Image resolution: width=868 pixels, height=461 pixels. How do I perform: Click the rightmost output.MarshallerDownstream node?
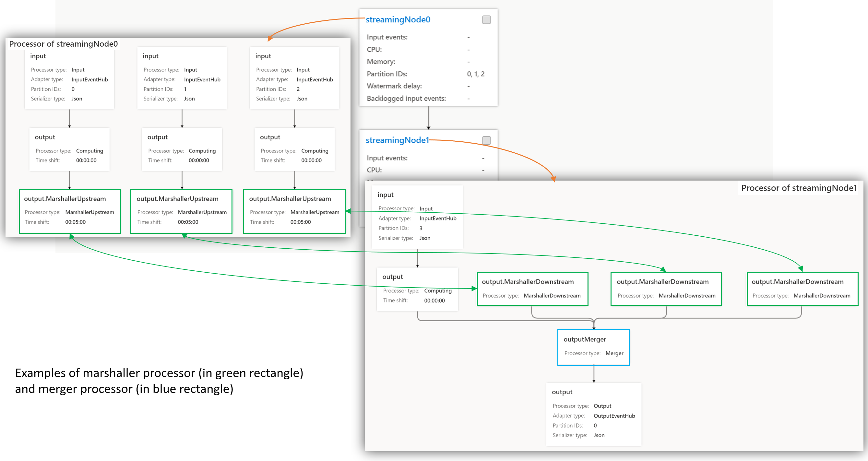(x=802, y=289)
